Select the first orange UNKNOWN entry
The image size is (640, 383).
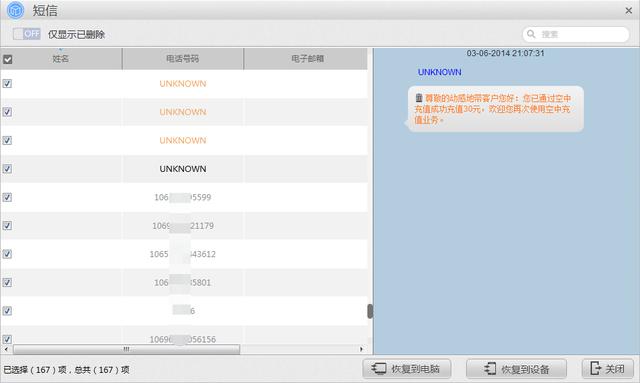click(x=183, y=84)
